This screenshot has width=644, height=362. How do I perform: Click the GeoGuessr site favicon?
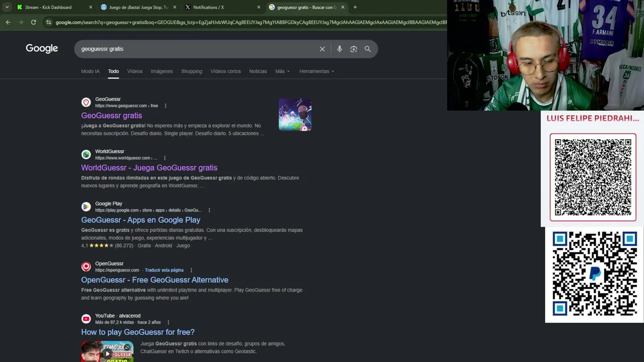86,103
